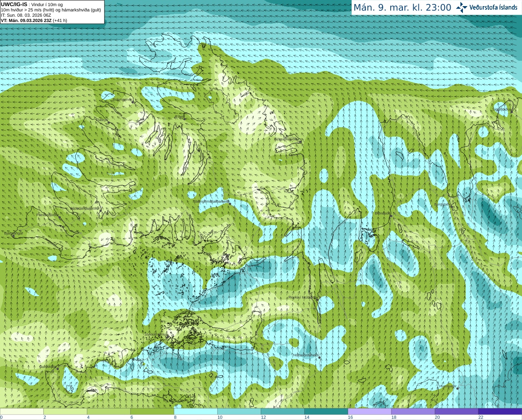The height and width of the screenshot is (420, 522).
Task: Click the legend scale value '22'
Action: pos(481,417)
